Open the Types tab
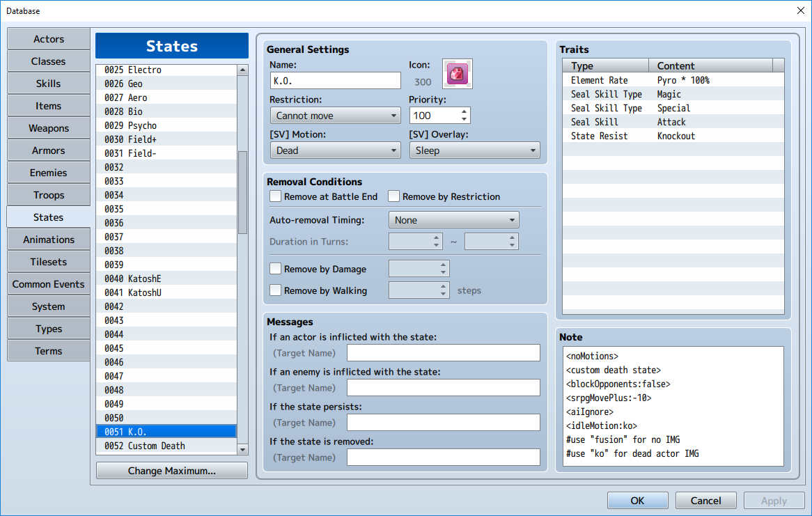 pyautogui.click(x=49, y=329)
